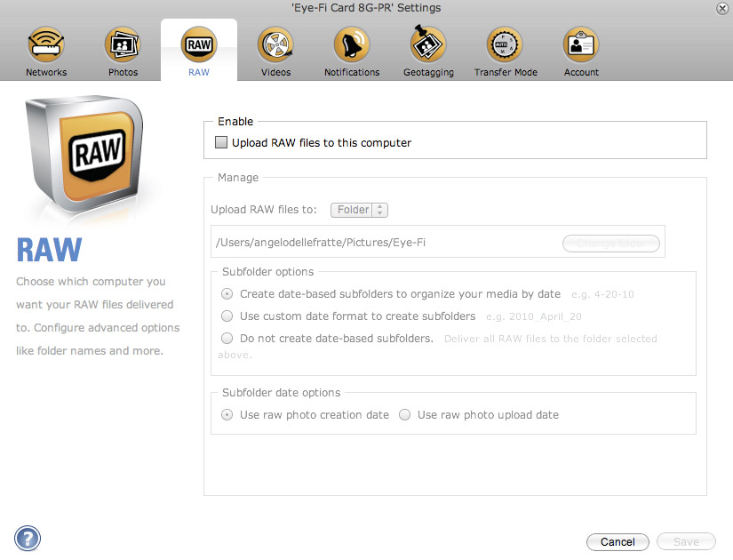Click the Networks tab label
Screen dimensions: 733x560
[x=46, y=72]
